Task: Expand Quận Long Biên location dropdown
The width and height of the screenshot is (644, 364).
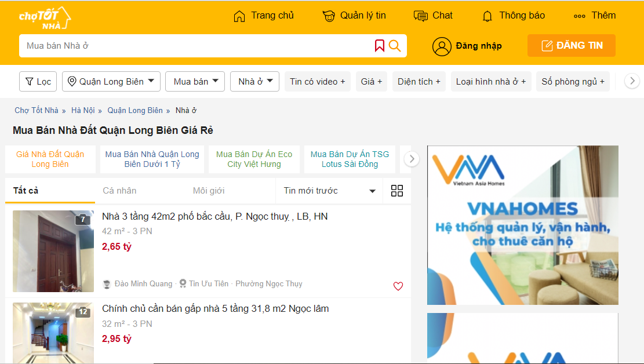Action: [111, 81]
